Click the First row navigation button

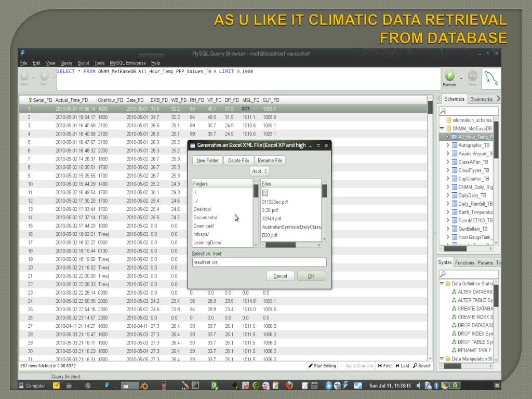point(385,366)
